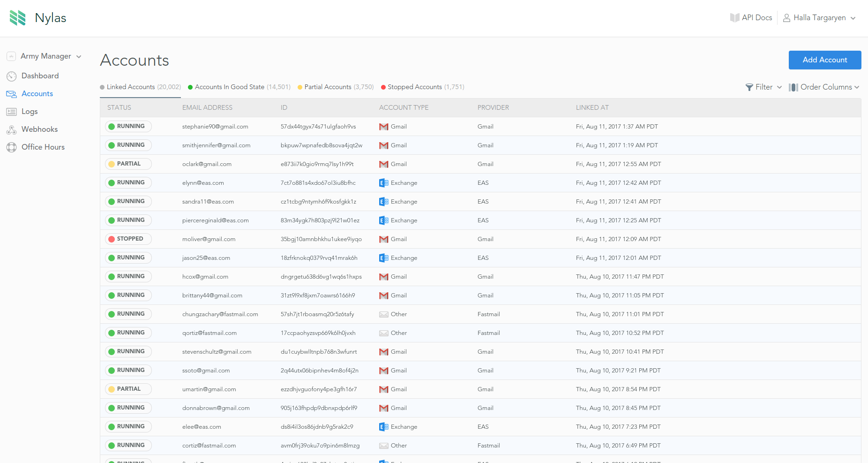This screenshot has width=868, height=463.
Task: Click the Order Columns icon
Action: click(x=793, y=87)
